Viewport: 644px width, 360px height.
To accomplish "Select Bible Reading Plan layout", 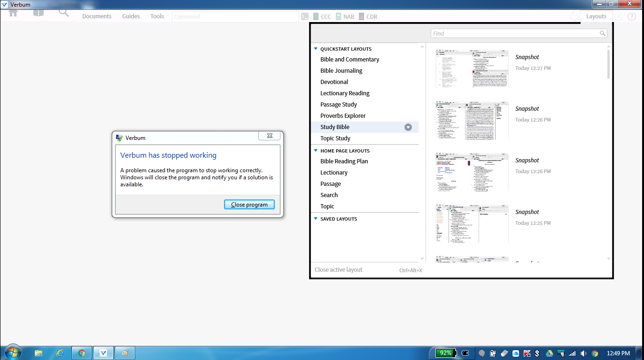I will pyautogui.click(x=344, y=161).
